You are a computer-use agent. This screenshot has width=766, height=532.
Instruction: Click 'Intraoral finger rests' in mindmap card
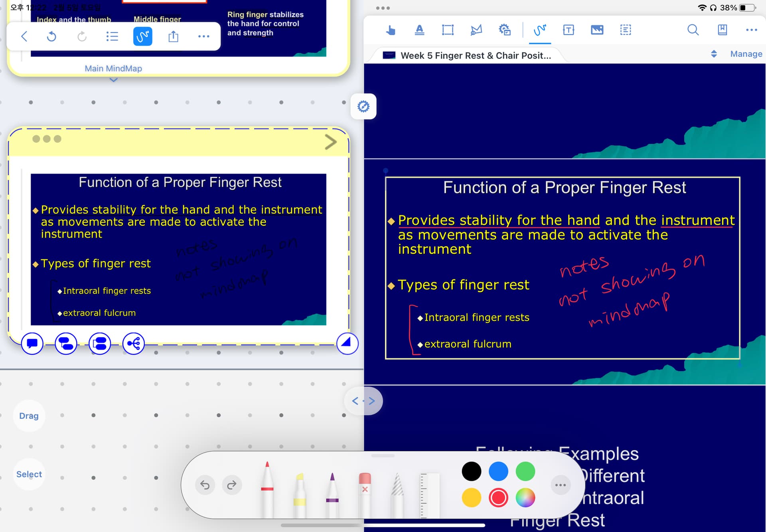(x=107, y=291)
